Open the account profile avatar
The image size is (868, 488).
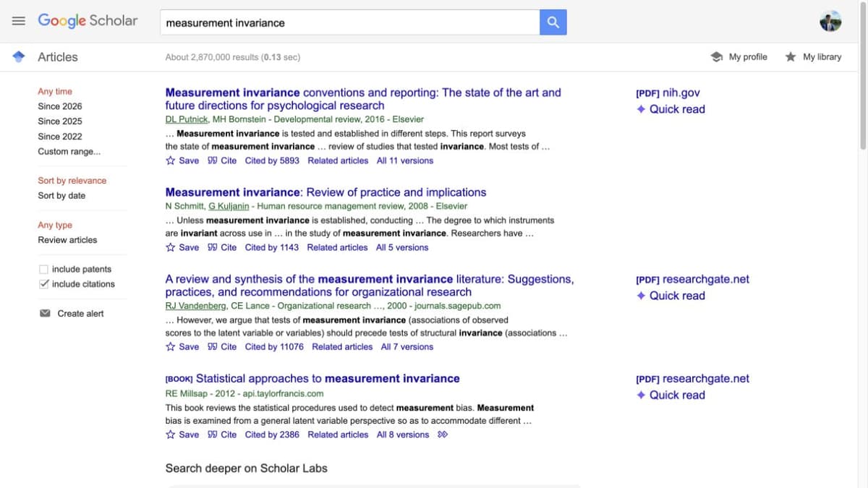click(x=830, y=22)
